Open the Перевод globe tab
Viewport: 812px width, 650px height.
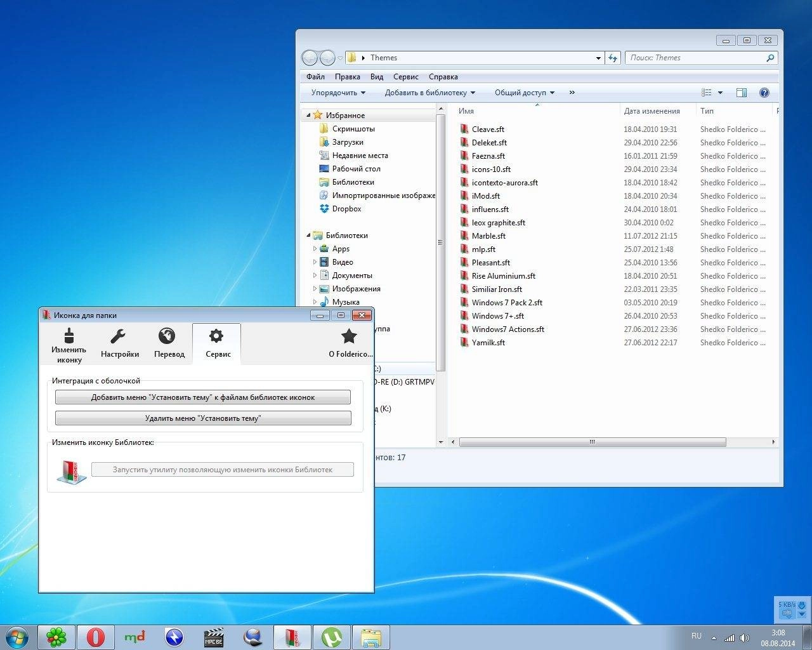click(x=169, y=345)
